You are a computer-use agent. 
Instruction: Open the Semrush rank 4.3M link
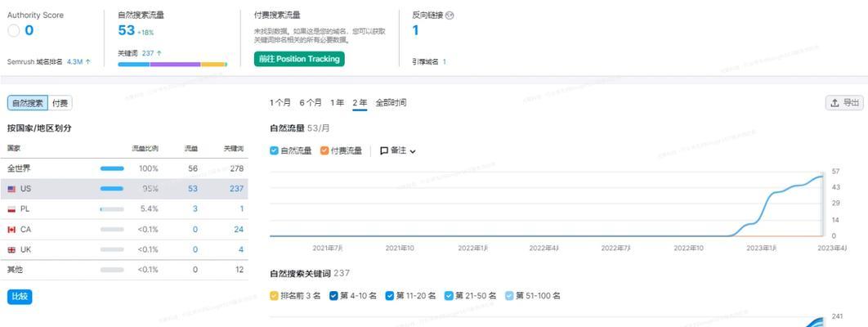(78, 62)
